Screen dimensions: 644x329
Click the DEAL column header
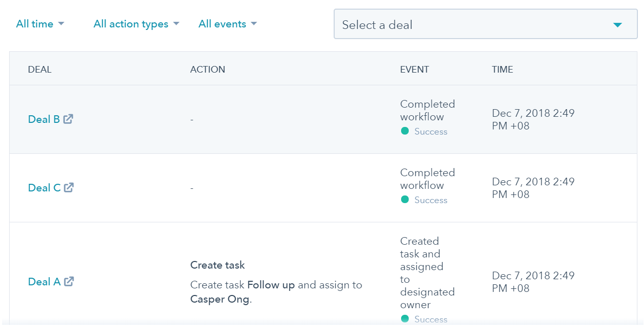coord(40,70)
